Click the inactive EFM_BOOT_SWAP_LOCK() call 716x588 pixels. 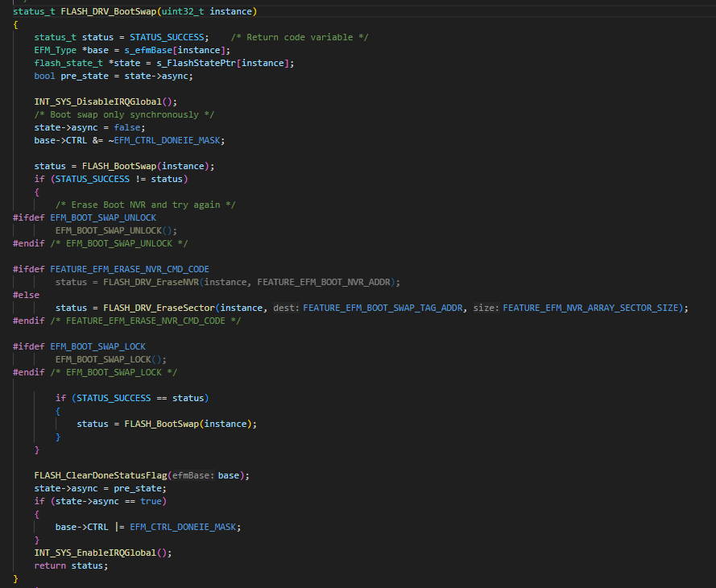[x=111, y=360]
